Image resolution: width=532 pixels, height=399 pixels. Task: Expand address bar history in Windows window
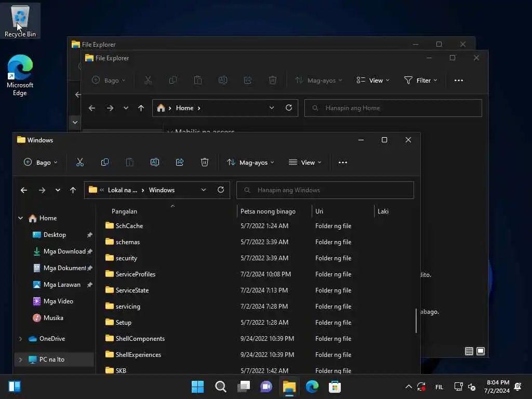click(204, 190)
